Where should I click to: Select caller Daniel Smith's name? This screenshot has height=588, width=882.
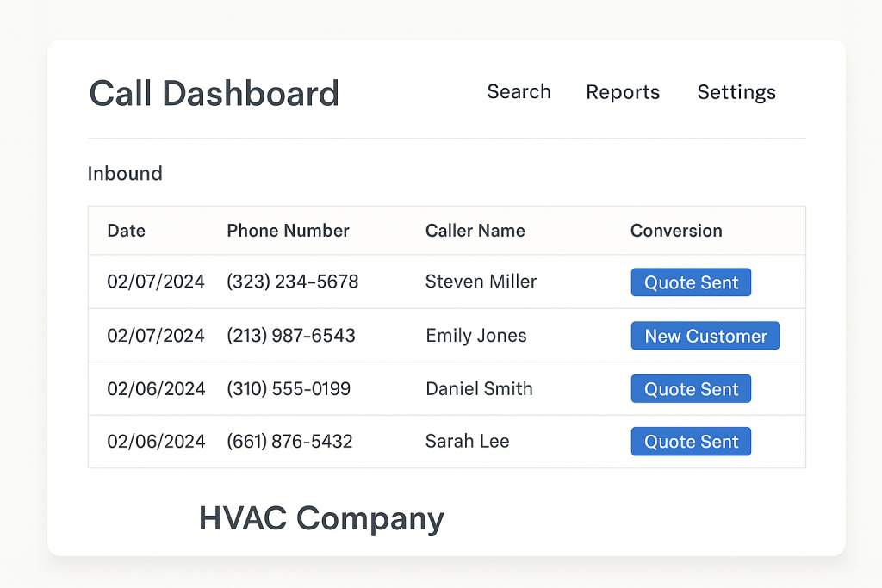[x=479, y=388]
